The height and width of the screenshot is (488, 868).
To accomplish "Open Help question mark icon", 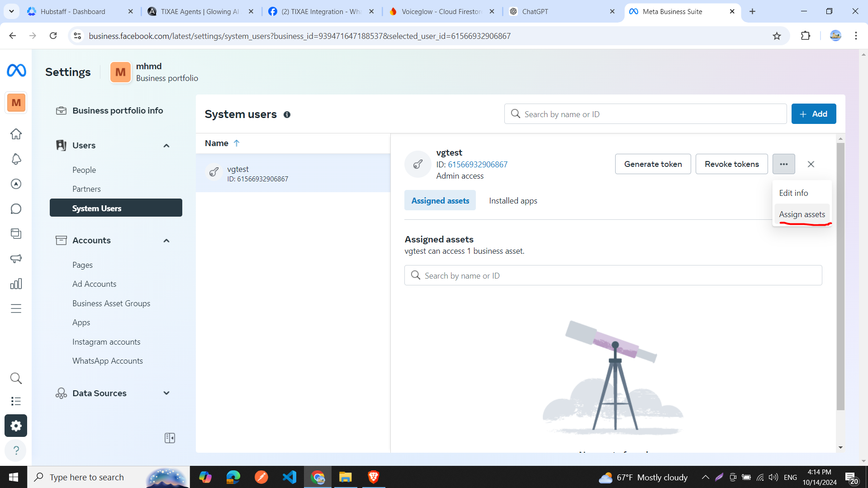I will coord(16,450).
